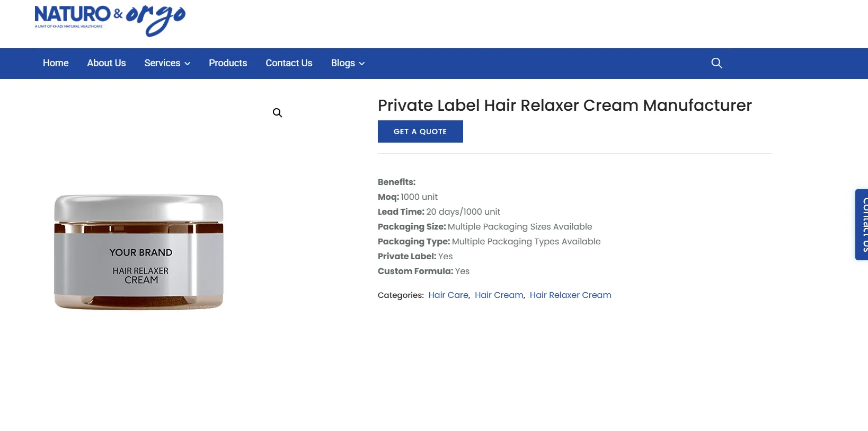Open the Services chevron arrow

coord(187,64)
